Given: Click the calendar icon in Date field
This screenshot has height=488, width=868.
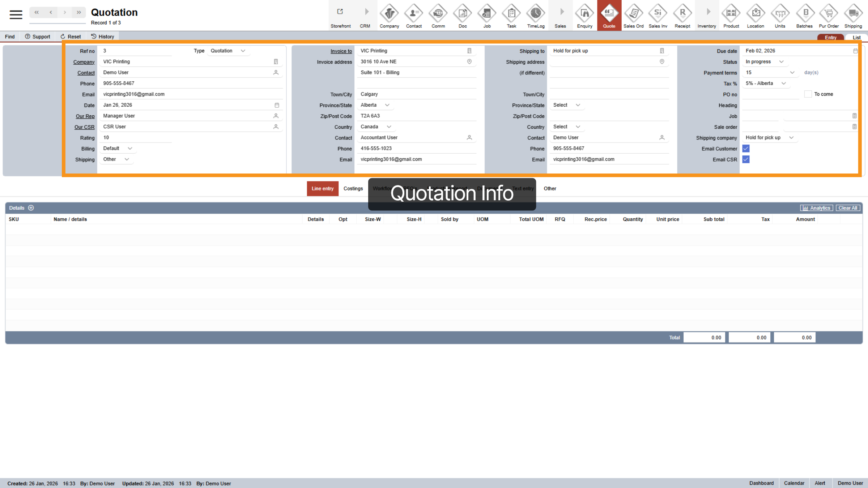Looking at the screenshot, I should 277,105.
